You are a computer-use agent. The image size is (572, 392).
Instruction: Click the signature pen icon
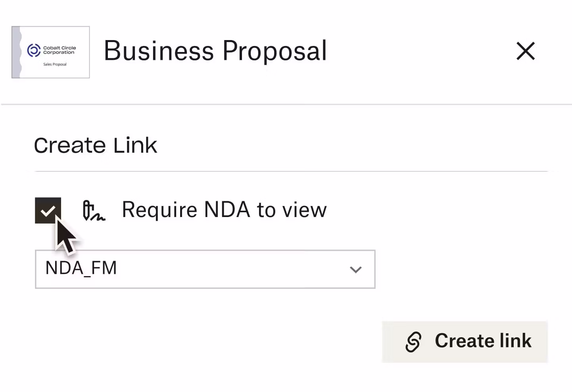[x=93, y=211]
